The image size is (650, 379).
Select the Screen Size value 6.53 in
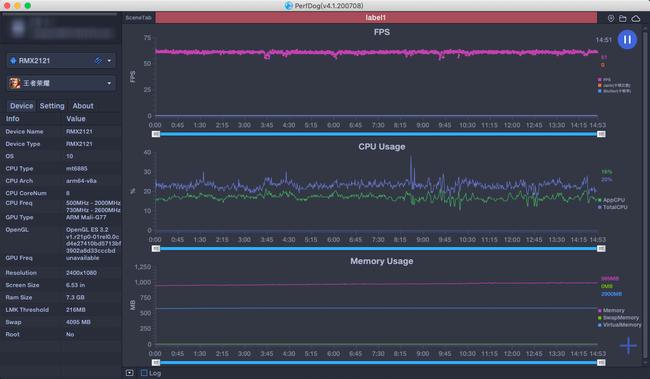(x=75, y=285)
